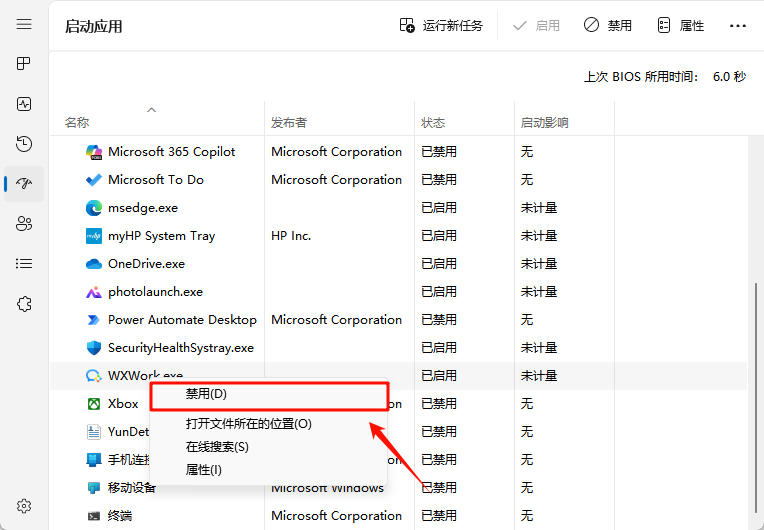The width and height of the screenshot is (764, 530).
Task: Select the photolaunch.exe row name
Action: tap(155, 292)
